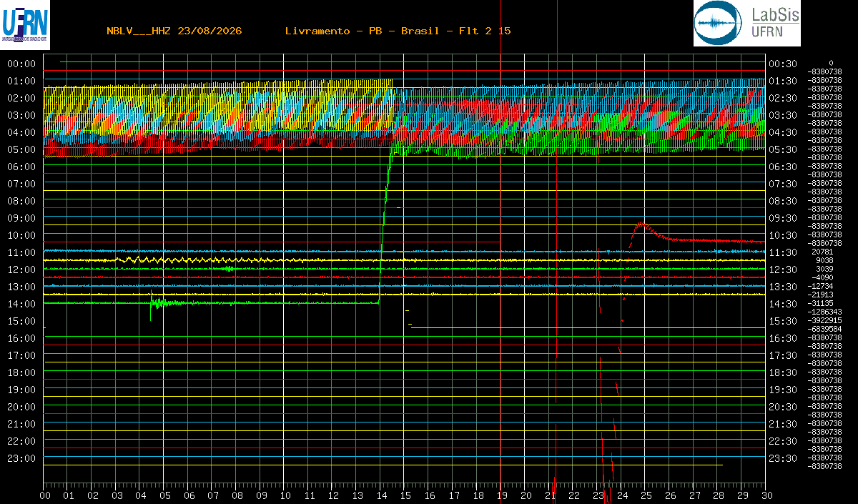Click the offset value -6839584
The height and width of the screenshot is (504, 858).
(x=825, y=330)
